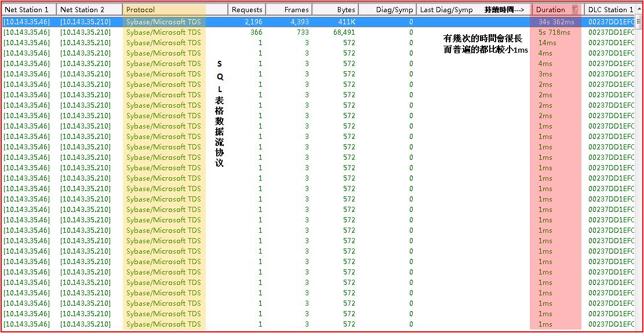The width and height of the screenshot is (644, 333).
Task: Select the Duration cell showing 5s 718ms
Action: (555, 32)
